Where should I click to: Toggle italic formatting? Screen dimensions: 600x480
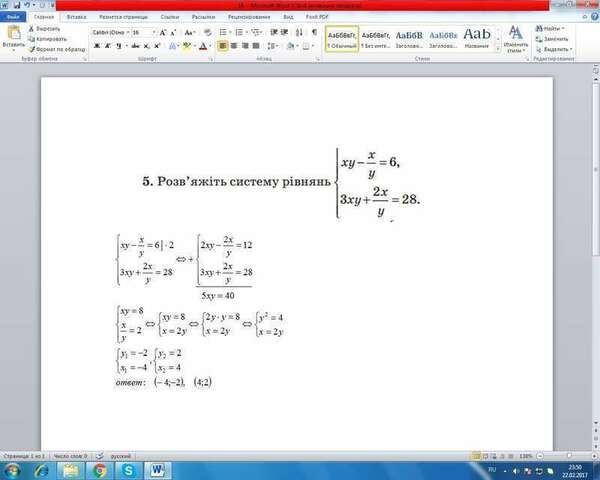(108, 46)
